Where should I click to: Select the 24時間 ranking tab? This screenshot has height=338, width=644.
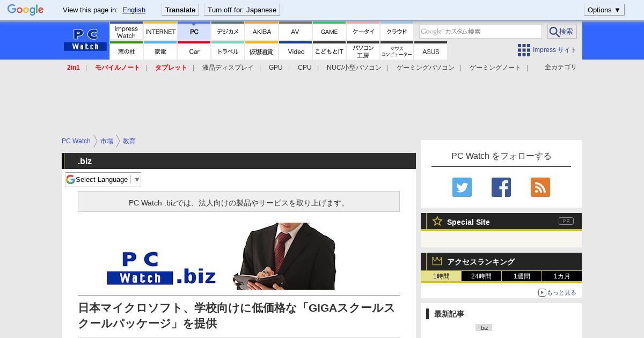click(481, 276)
